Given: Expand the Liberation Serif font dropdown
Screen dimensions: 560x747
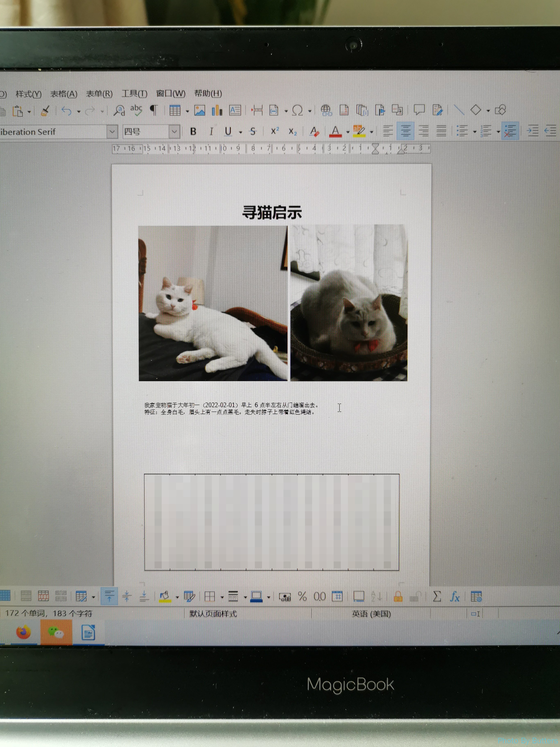Looking at the screenshot, I should (112, 132).
